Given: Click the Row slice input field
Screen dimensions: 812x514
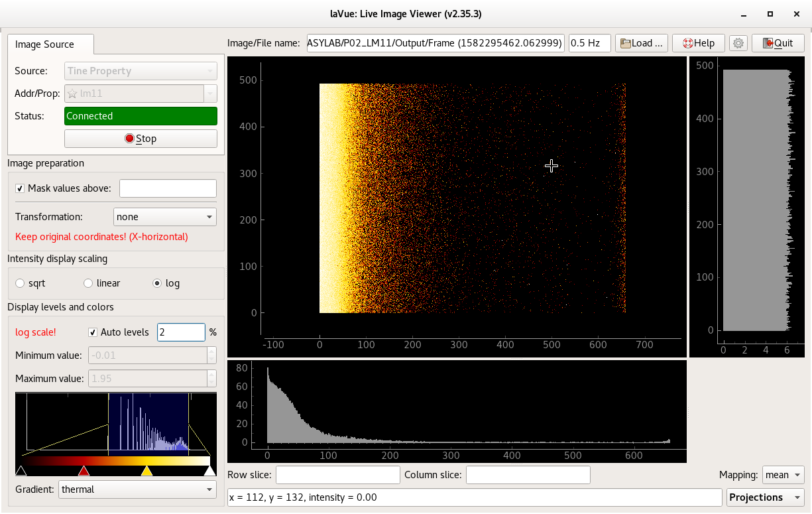Looking at the screenshot, I should tap(338, 475).
